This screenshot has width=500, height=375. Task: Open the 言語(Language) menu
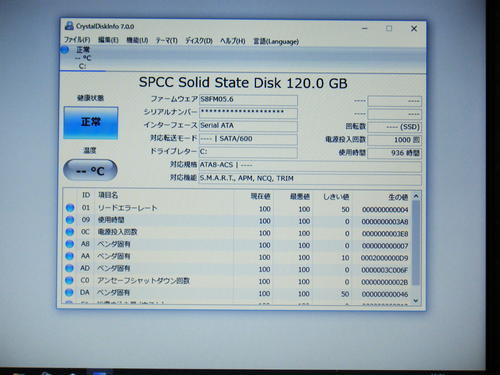[276, 41]
